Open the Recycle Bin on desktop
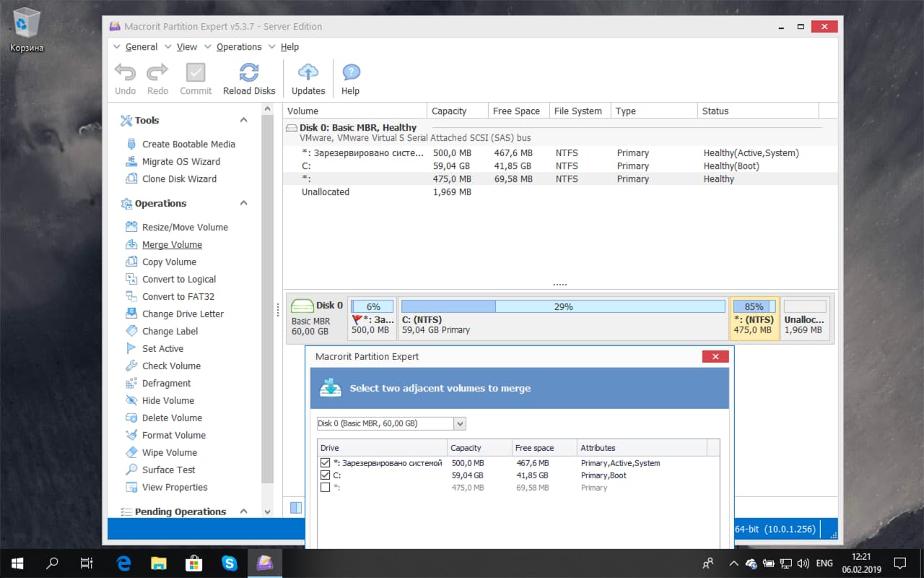 [27, 30]
